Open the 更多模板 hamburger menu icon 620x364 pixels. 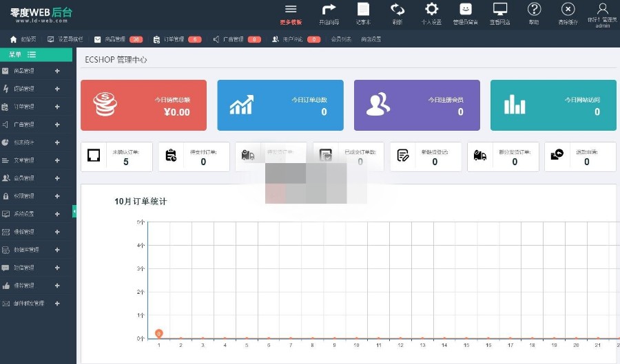click(291, 9)
